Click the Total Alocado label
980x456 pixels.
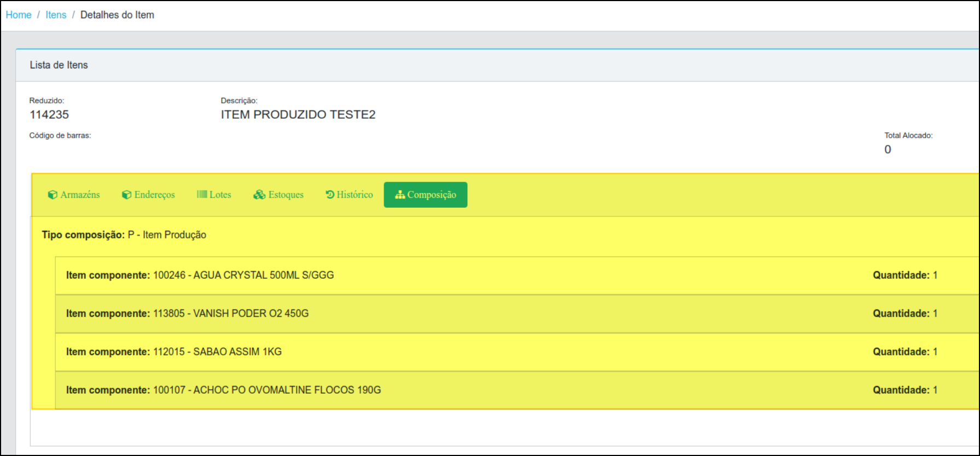pyautogui.click(x=908, y=136)
